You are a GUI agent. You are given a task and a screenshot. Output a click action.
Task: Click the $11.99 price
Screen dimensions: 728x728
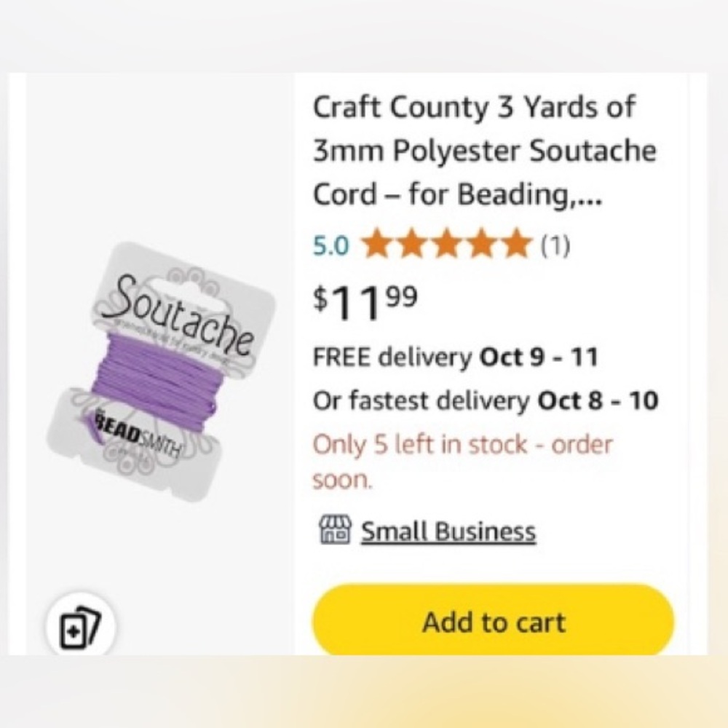[x=365, y=302]
